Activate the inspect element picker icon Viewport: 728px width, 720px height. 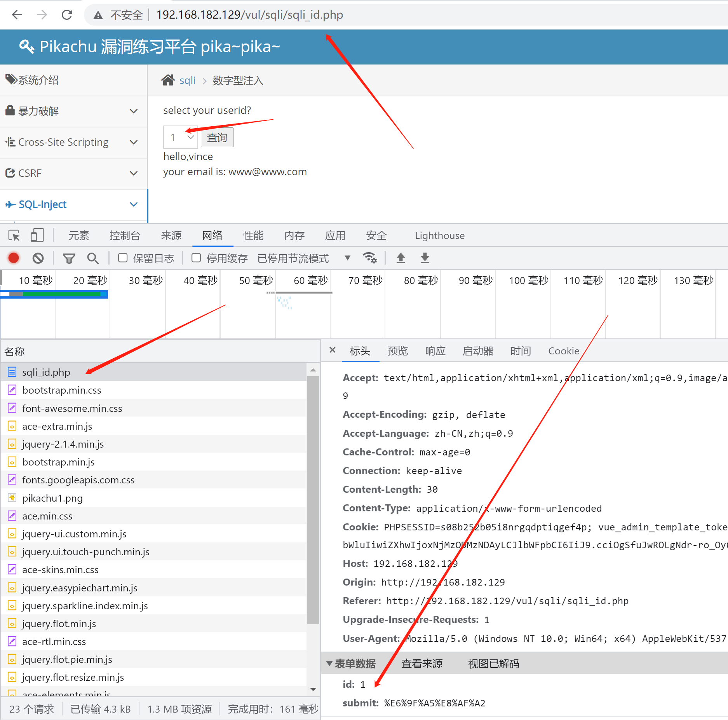14,235
